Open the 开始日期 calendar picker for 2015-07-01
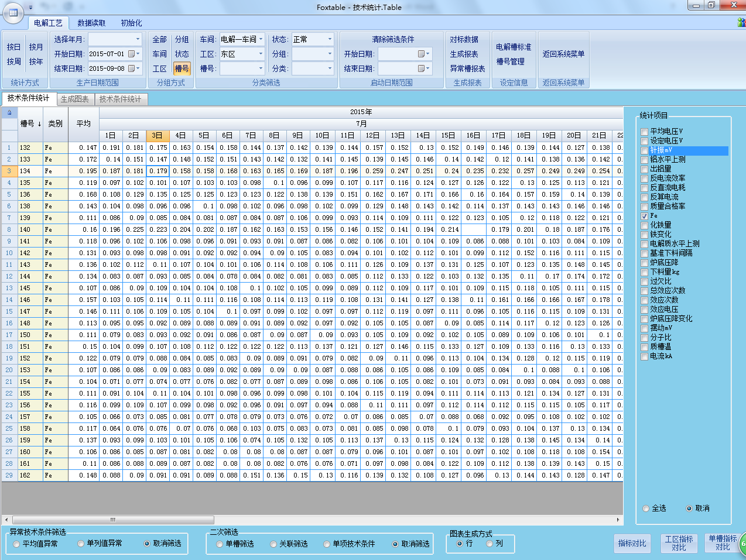This screenshot has width=746, height=560. [134, 54]
